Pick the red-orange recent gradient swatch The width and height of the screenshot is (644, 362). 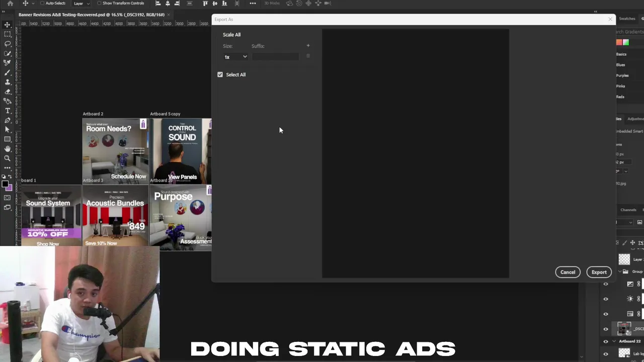pyautogui.click(x=619, y=43)
